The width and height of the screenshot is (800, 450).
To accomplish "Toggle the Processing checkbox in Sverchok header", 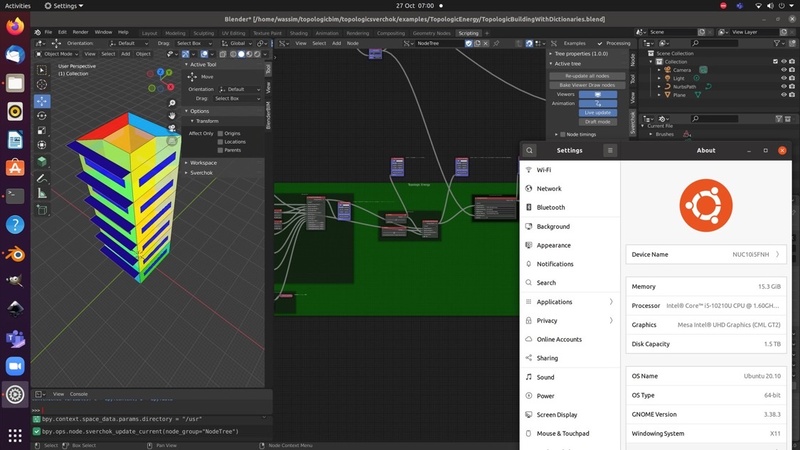I will (x=600, y=43).
